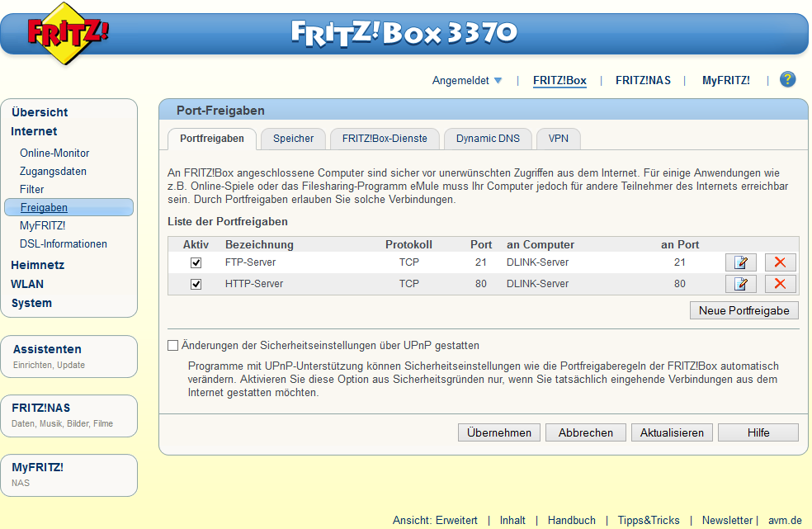This screenshot has width=812, height=529.
Task: Toggle Ansicht: Erweitert in footer
Action: click(x=435, y=520)
